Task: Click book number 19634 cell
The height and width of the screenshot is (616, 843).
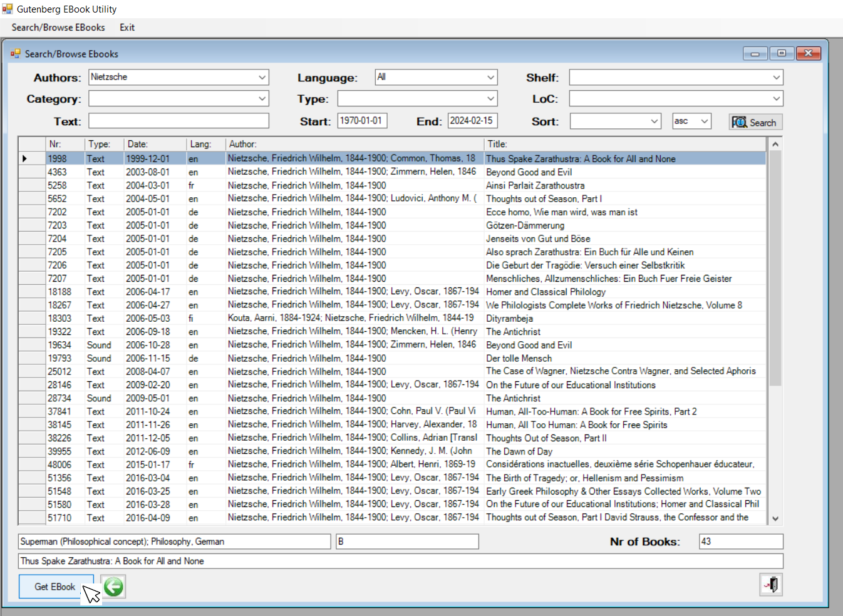Action: [x=65, y=345]
